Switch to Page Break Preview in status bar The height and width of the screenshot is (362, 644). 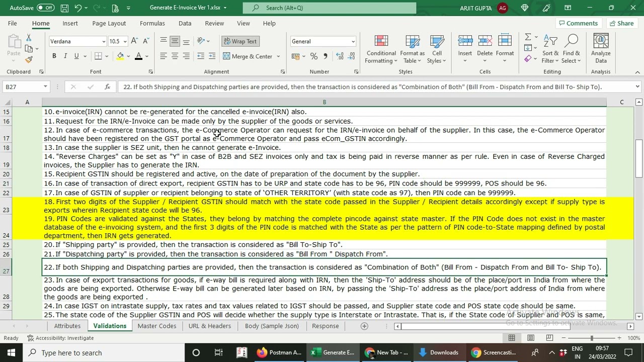coord(549,338)
